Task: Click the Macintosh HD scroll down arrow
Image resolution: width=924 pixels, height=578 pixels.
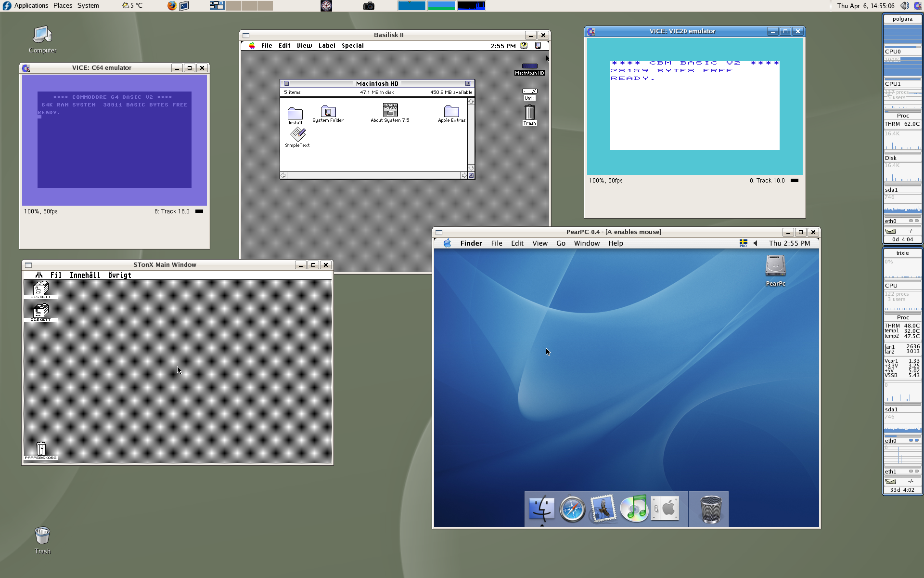Action: click(x=471, y=168)
